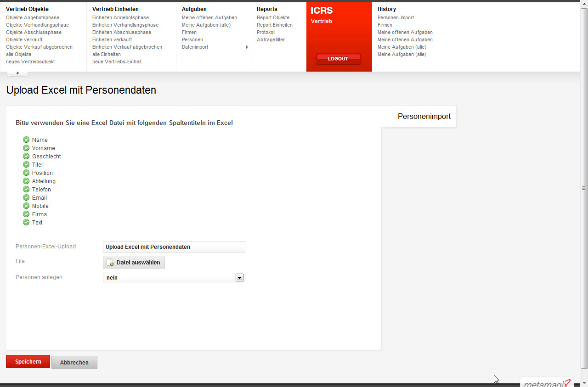Open Firmen in History
Viewport: 588px width, 387px height.
pos(385,25)
